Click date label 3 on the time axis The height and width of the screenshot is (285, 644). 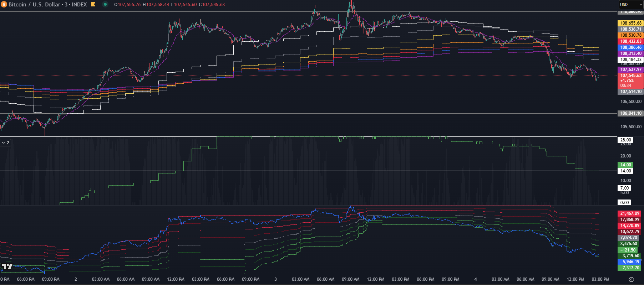(x=275, y=279)
